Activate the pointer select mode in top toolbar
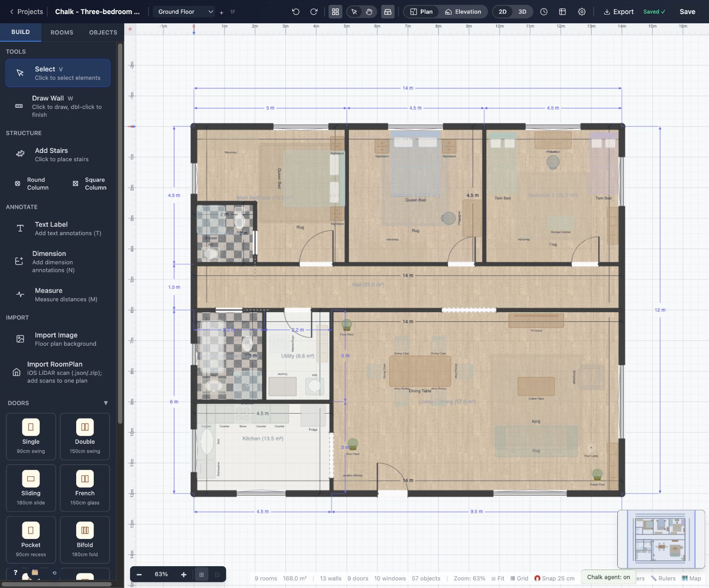 (354, 12)
